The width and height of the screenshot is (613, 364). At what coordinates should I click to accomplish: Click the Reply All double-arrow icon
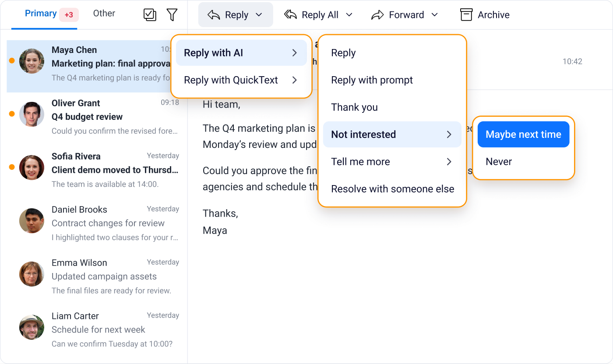tap(290, 15)
